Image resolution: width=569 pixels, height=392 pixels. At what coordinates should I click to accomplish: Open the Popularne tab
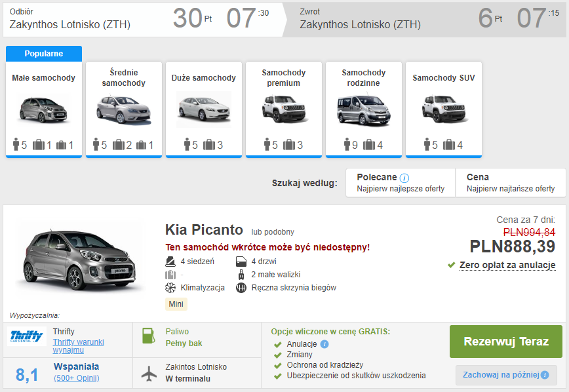[43, 54]
